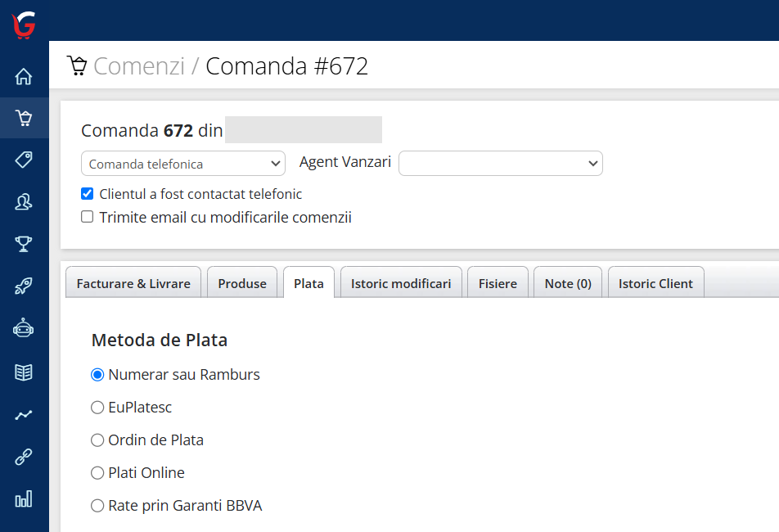Switch to the Produse tab
Image resolution: width=779 pixels, height=532 pixels.
pos(242,282)
